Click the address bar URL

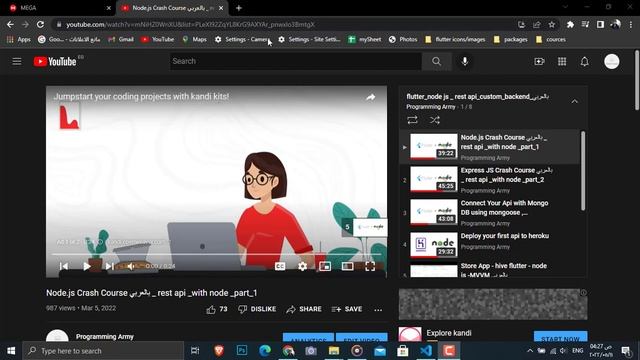point(190,24)
